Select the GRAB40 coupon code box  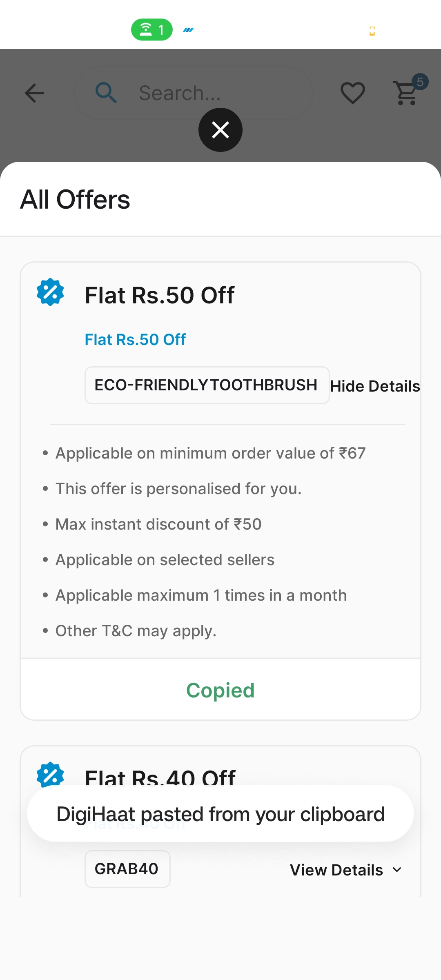pyautogui.click(x=127, y=869)
